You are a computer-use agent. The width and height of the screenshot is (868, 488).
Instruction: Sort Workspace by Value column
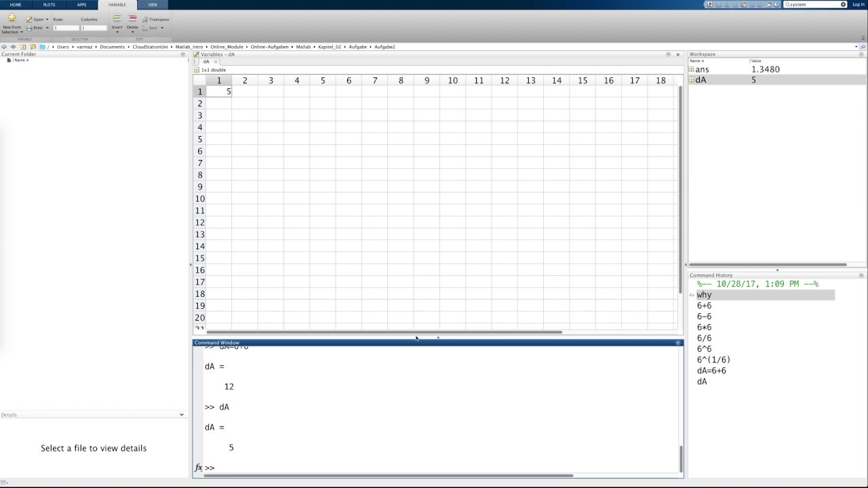[x=755, y=61]
